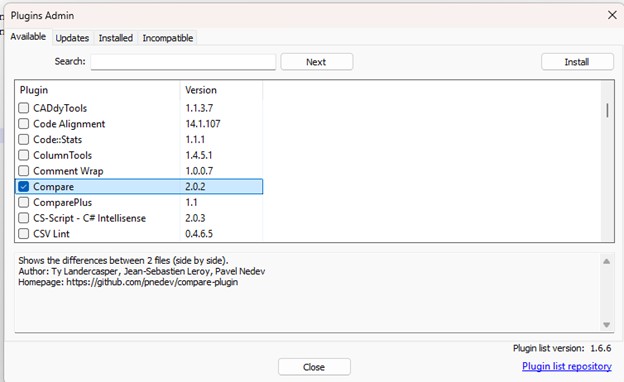The height and width of the screenshot is (382, 624).
Task: Open the Incompatible tab
Action: (x=168, y=38)
